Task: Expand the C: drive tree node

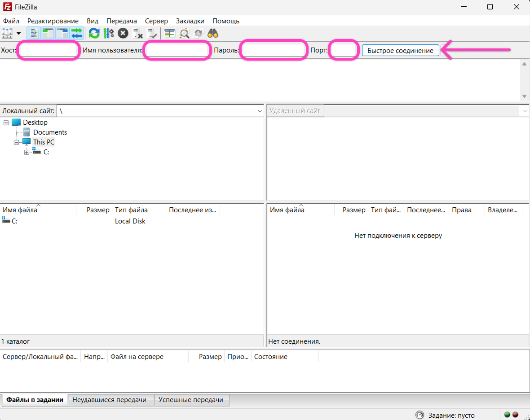Action: [x=26, y=152]
